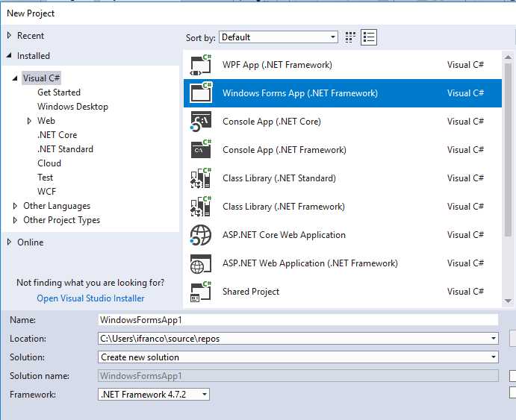Select WPF App (.NET Framework) template name
Viewport: 516px width, 420px height.
[x=277, y=65]
